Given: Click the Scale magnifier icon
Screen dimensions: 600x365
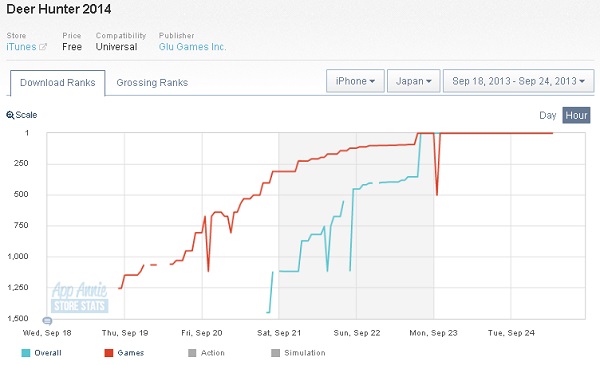Looking at the screenshot, I should point(10,115).
